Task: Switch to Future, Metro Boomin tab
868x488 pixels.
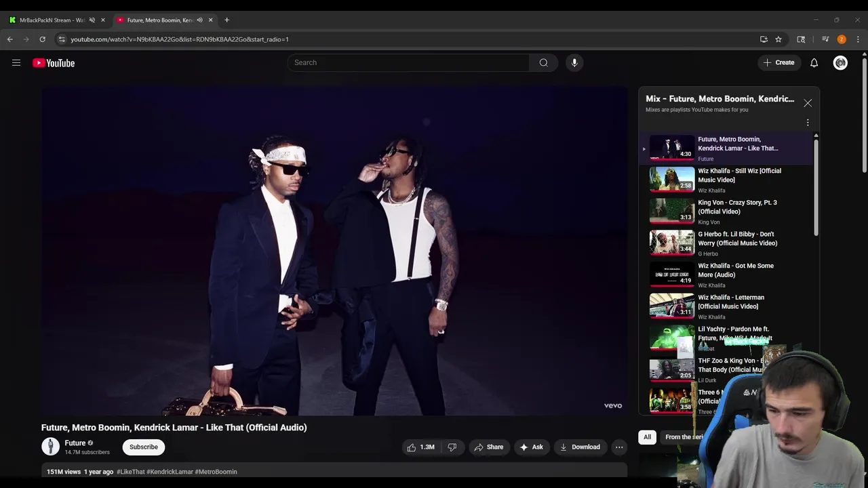Action: click(164, 20)
